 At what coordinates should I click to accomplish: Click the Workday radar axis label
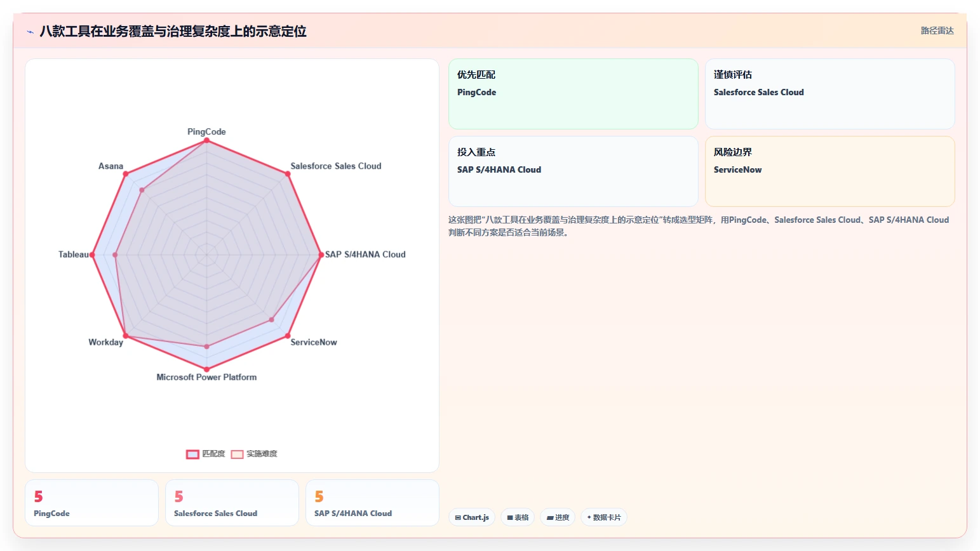(105, 342)
